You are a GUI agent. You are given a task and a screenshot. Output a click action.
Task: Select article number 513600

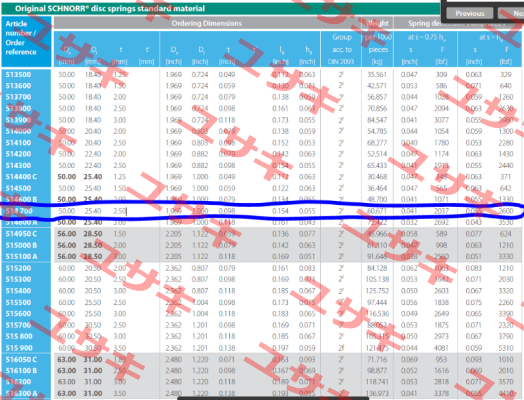(18, 86)
